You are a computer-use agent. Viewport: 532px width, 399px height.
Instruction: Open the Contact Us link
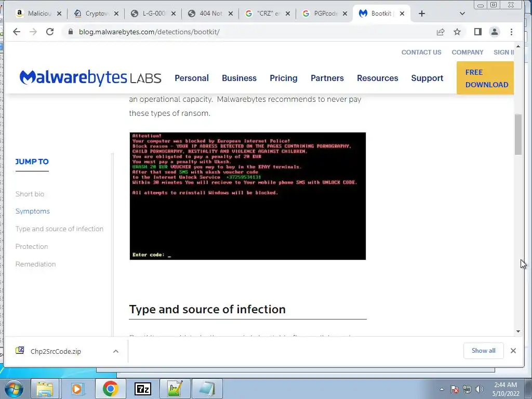(x=421, y=52)
